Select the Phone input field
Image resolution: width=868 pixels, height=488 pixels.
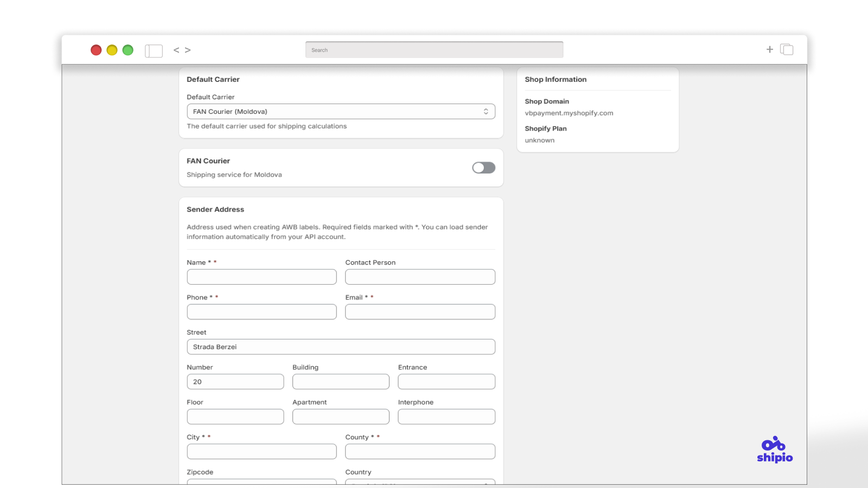coord(261,312)
